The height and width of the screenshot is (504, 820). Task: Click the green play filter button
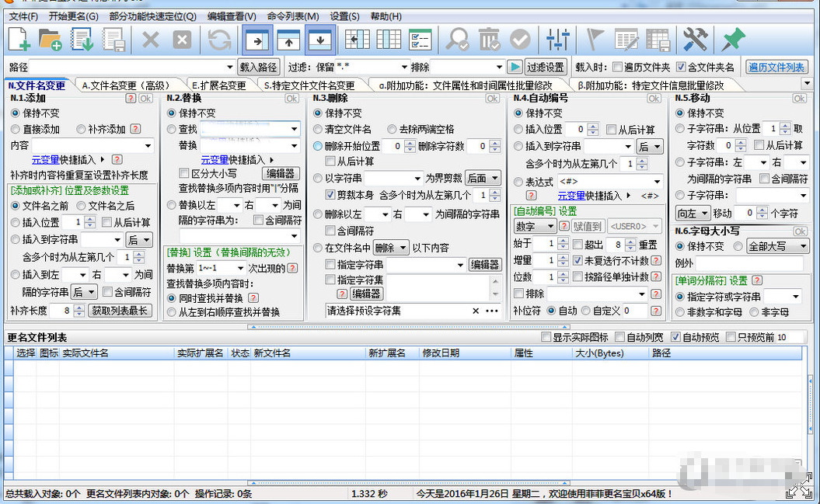tap(515, 68)
